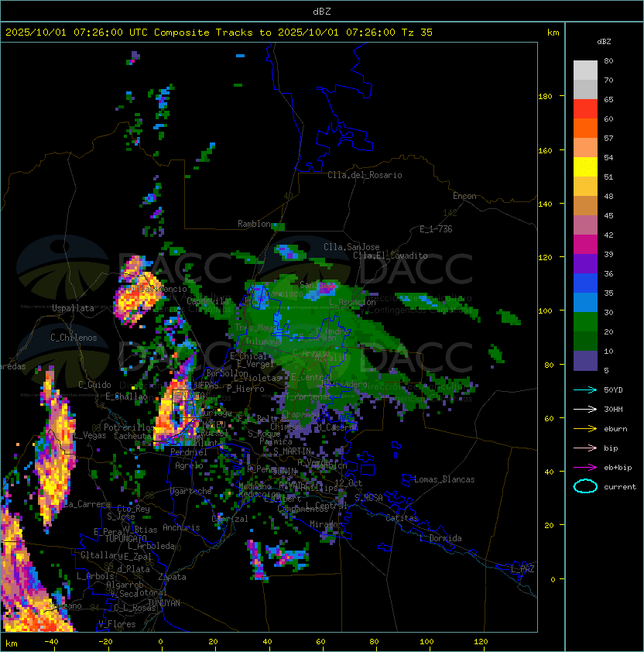
Task: Click the 'Cacheuta' map label
Action: tap(132, 436)
